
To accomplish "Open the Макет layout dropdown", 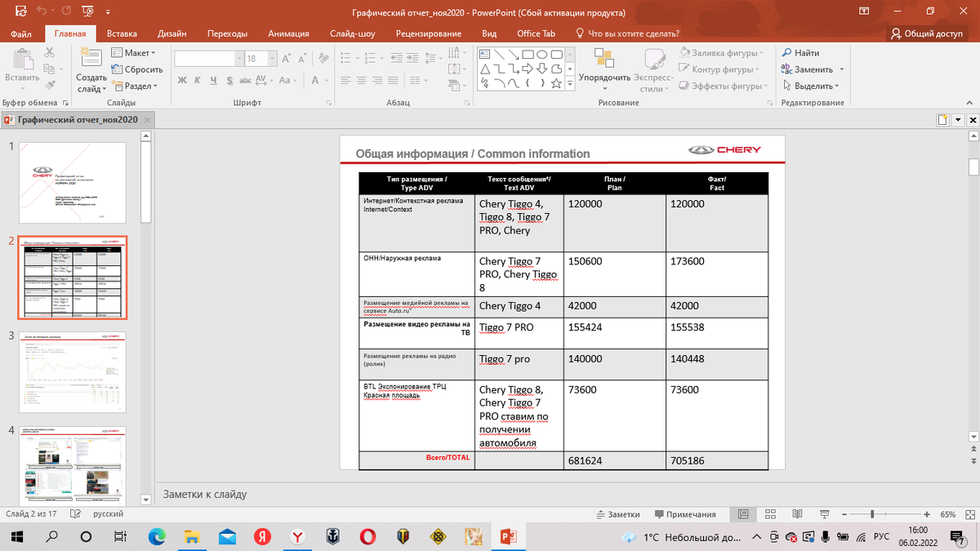I will (x=132, y=53).
